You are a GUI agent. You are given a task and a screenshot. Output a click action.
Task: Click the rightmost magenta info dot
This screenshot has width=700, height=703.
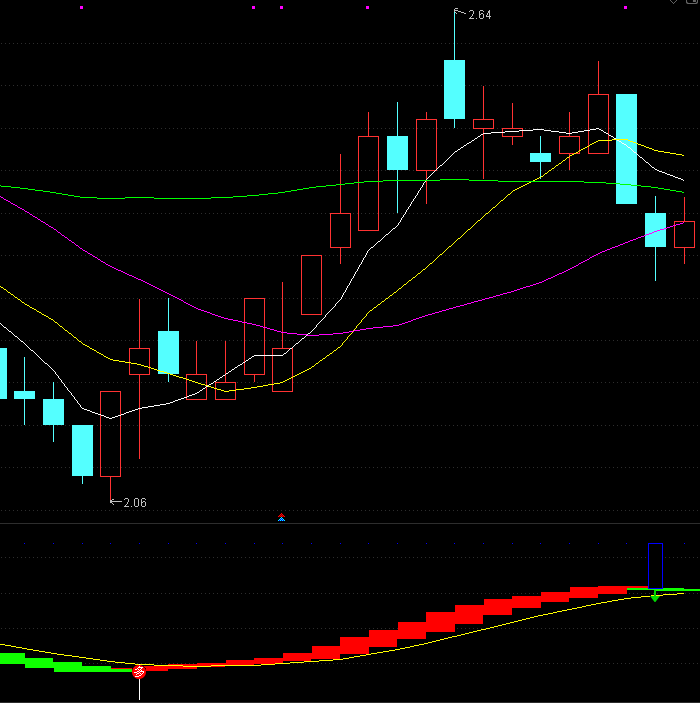(x=626, y=8)
